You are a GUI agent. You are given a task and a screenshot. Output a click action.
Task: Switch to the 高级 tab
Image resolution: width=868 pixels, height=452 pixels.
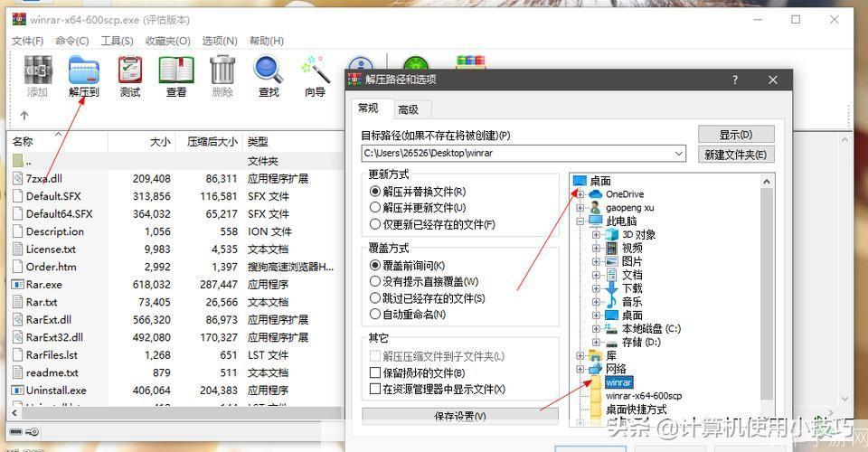[x=408, y=109]
